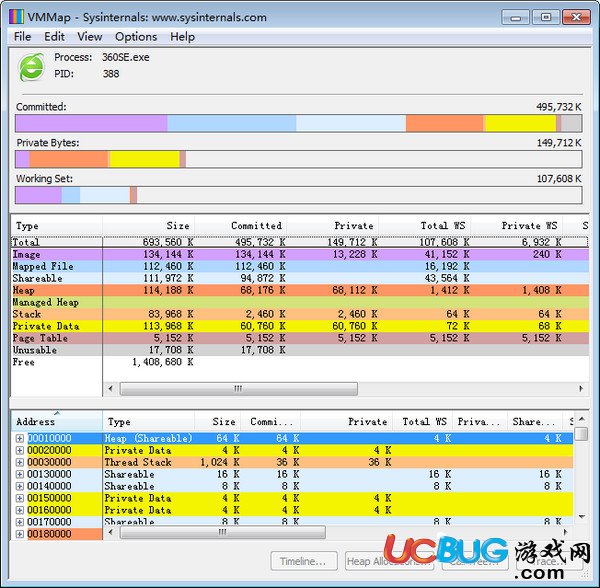Select the Mapped File row
This screenshot has width=600, height=588.
tap(300, 266)
